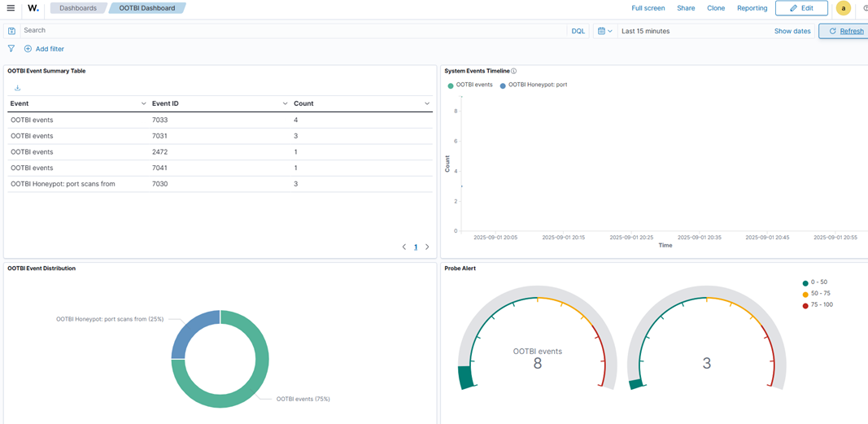Click the Refresh button
This screenshot has height=424, width=868.
[x=844, y=31]
